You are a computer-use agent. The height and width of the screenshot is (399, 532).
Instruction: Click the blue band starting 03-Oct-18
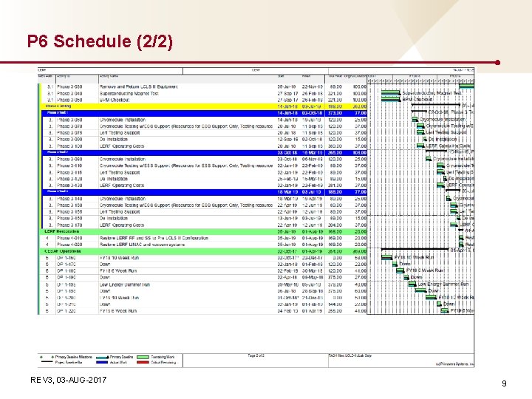pyautogui.click(x=204, y=153)
